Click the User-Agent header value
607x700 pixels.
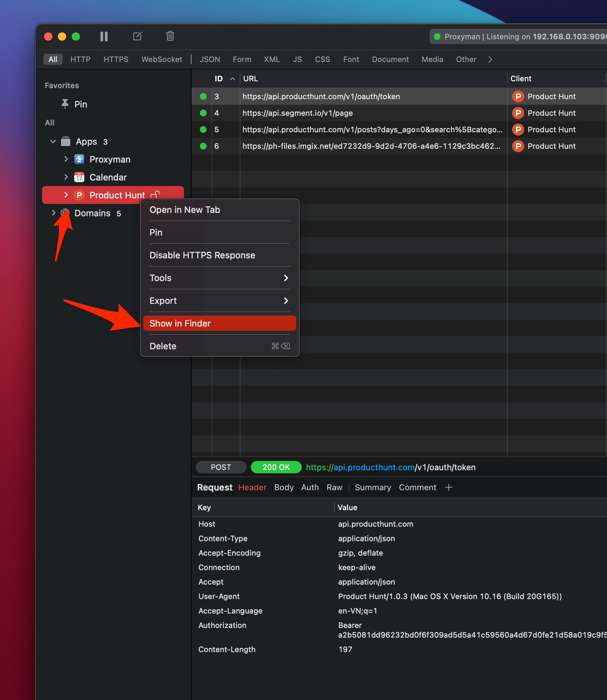coord(450,596)
